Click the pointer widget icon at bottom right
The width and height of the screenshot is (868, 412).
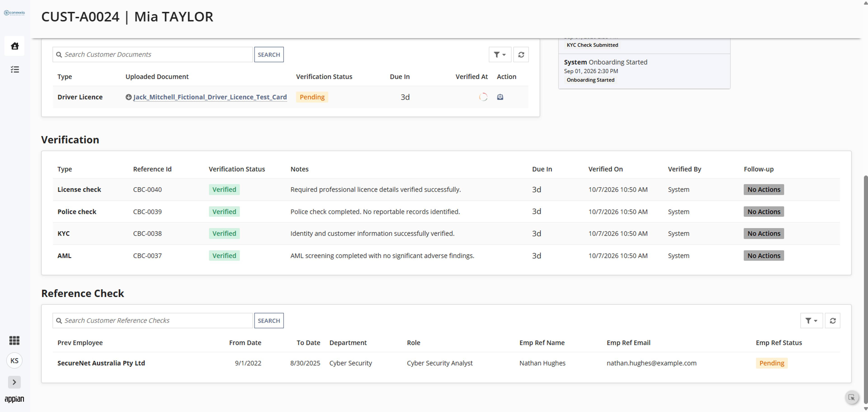pos(851,398)
